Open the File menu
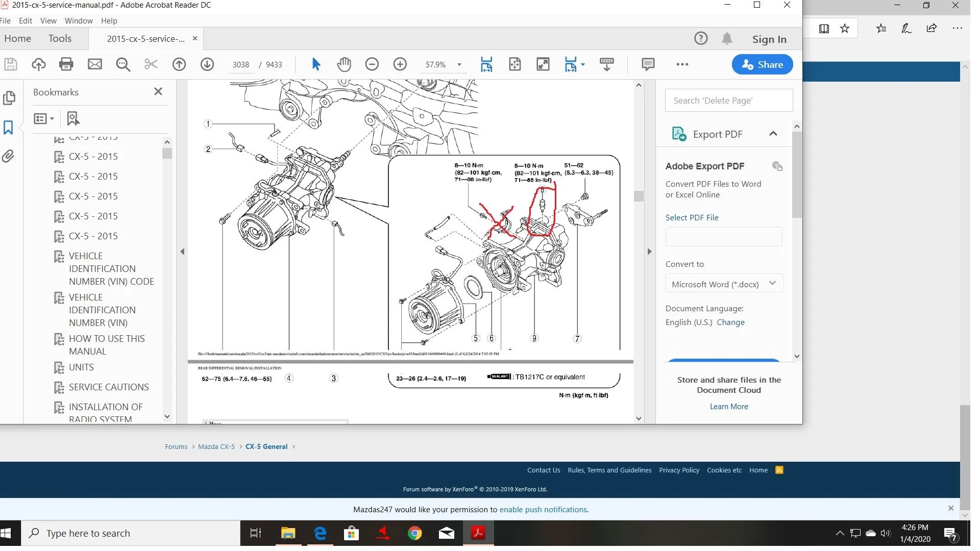The height and width of the screenshot is (551, 980). pyautogui.click(x=5, y=20)
